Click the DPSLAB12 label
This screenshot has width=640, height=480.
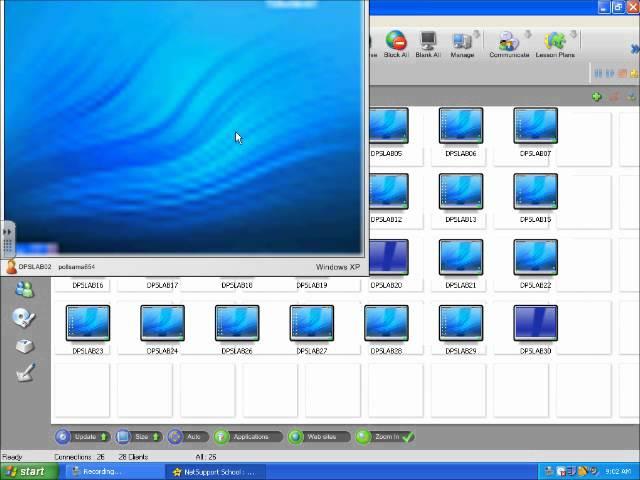click(386, 220)
